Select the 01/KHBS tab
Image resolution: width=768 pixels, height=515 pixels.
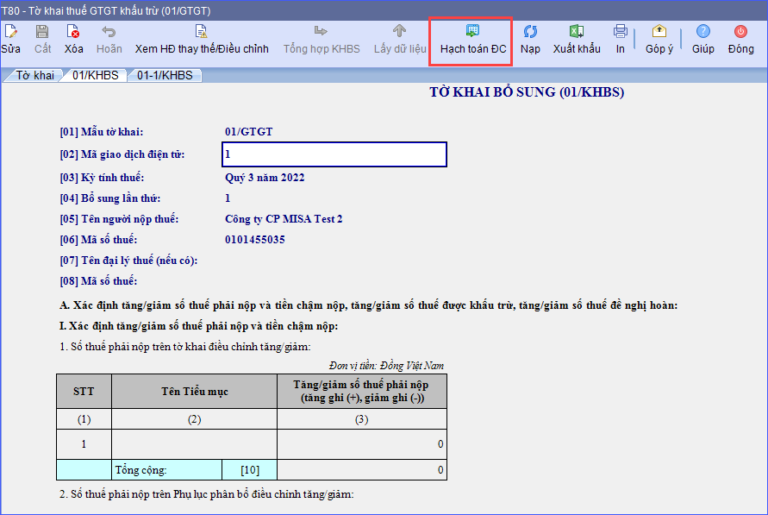(93, 75)
